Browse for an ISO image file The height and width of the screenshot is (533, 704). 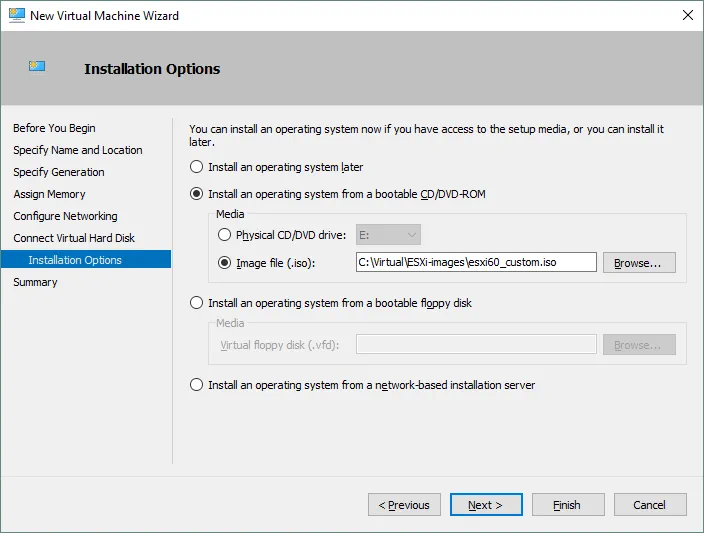pyautogui.click(x=638, y=263)
